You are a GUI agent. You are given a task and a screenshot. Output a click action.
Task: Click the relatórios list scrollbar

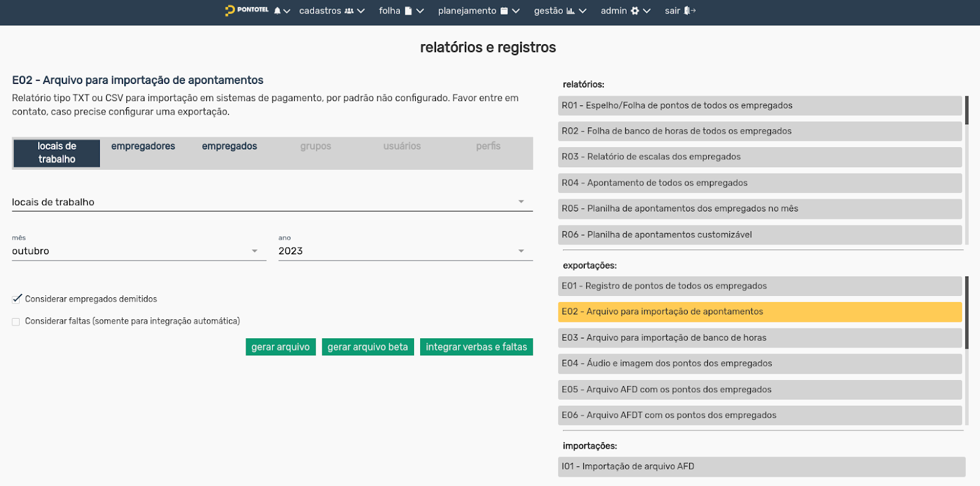(967, 110)
